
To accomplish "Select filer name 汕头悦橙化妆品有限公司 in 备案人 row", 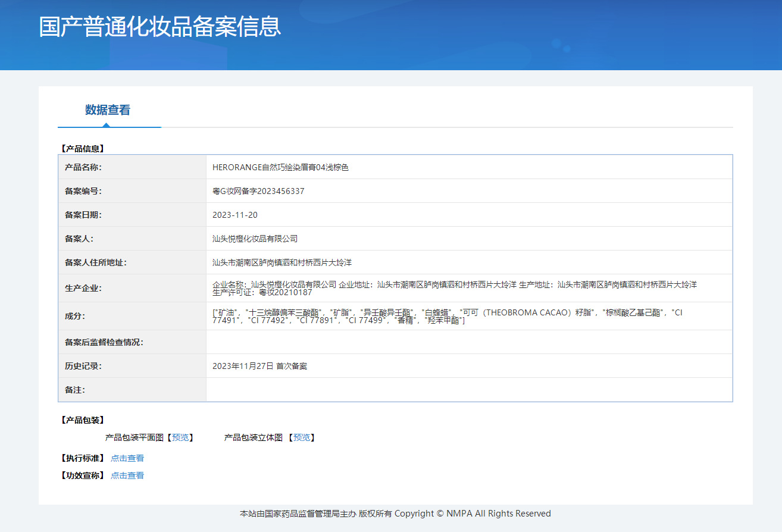I will coord(255,239).
